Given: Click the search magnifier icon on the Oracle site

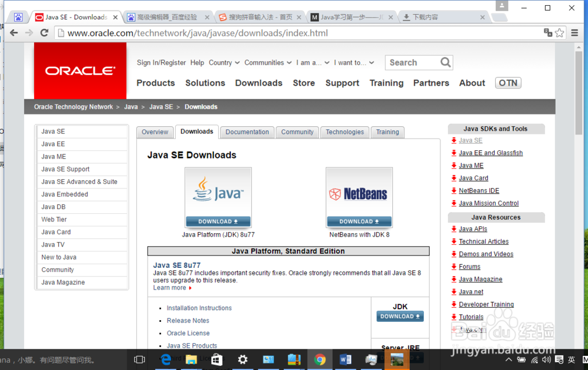Looking at the screenshot, I should pyautogui.click(x=446, y=62).
